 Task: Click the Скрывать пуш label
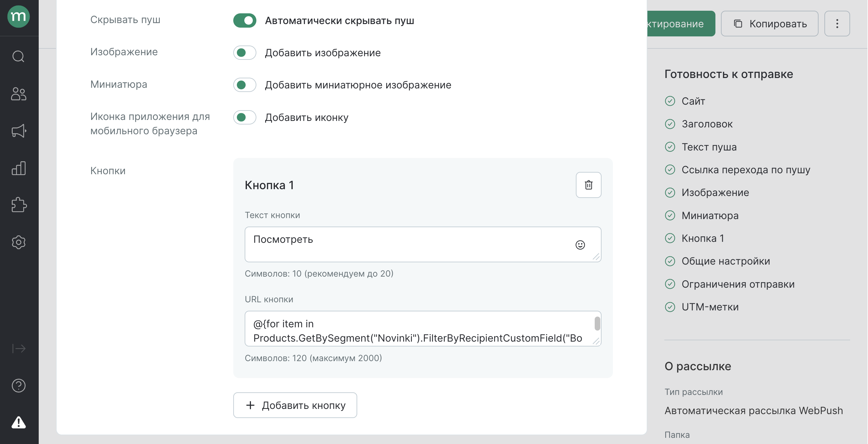click(125, 20)
